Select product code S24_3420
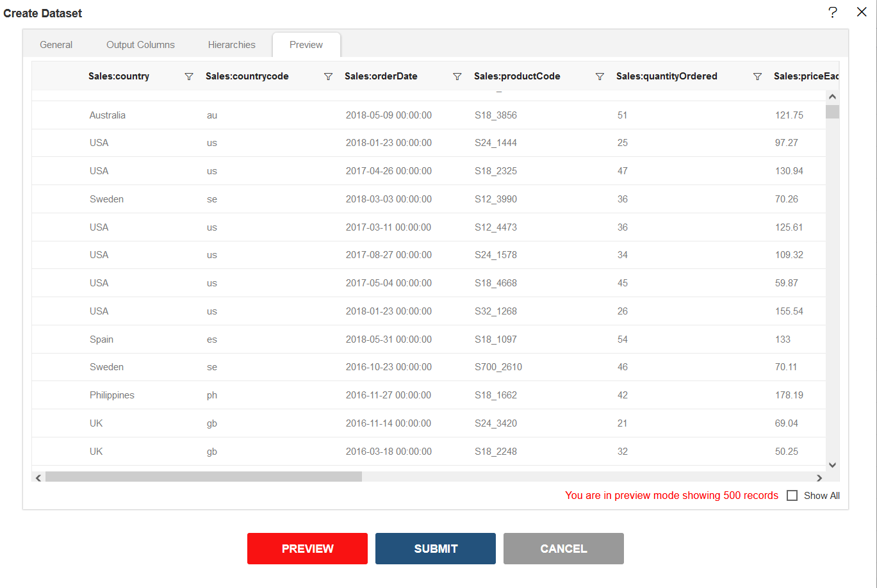Image resolution: width=877 pixels, height=588 pixels. click(x=496, y=423)
